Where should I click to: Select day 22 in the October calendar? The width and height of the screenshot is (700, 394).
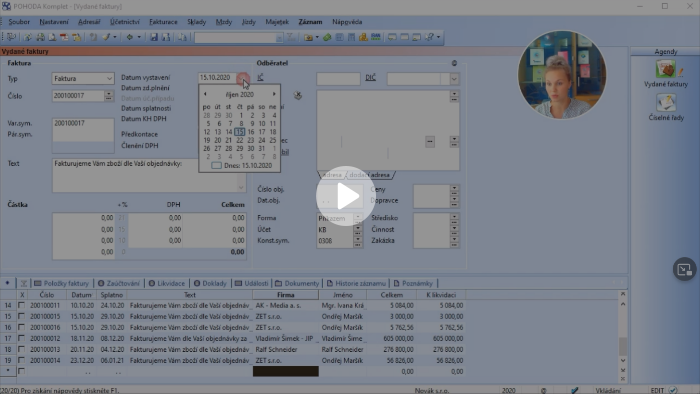(240, 140)
